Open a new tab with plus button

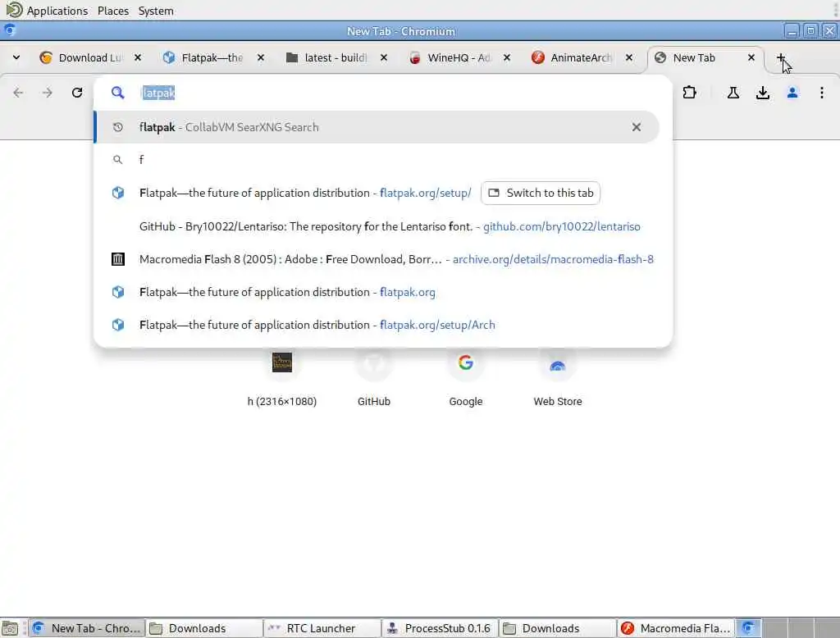pos(781,57)
